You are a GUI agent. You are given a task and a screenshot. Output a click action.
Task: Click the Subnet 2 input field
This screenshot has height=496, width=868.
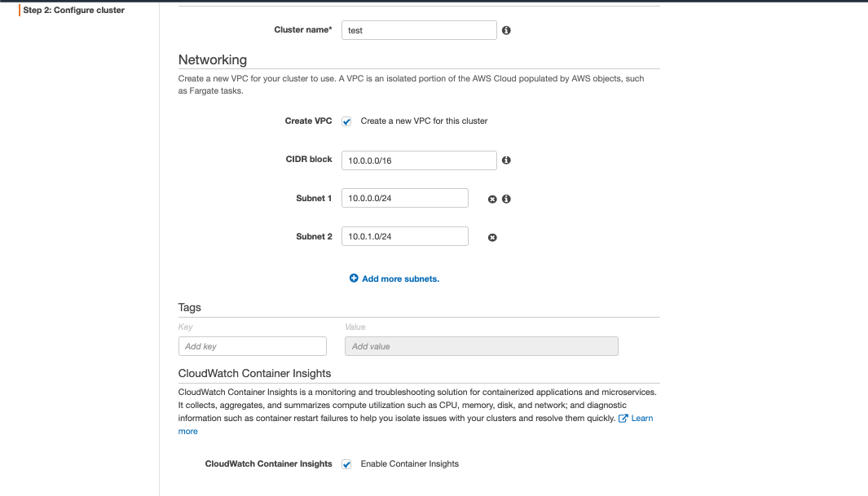click(x=405, y=236)
